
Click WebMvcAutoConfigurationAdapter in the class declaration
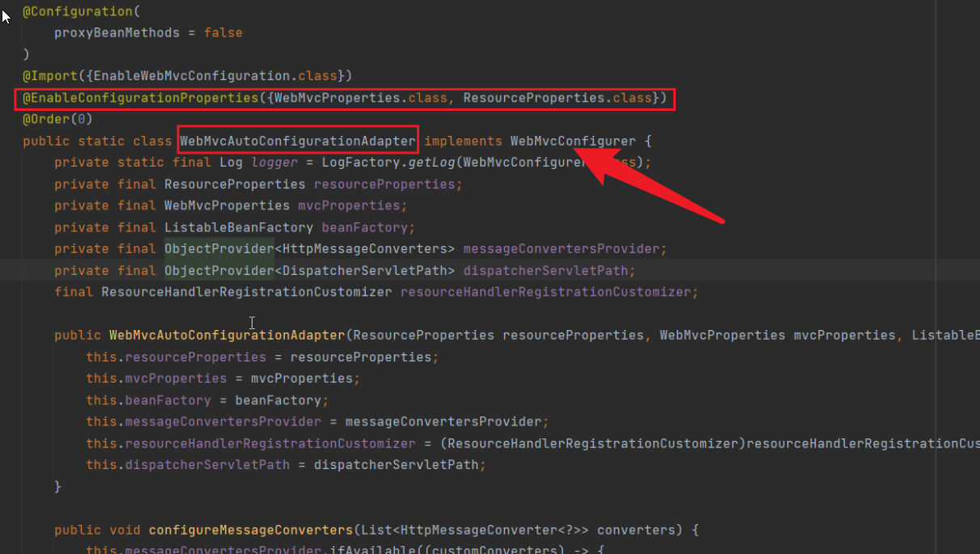pos(297,141)
